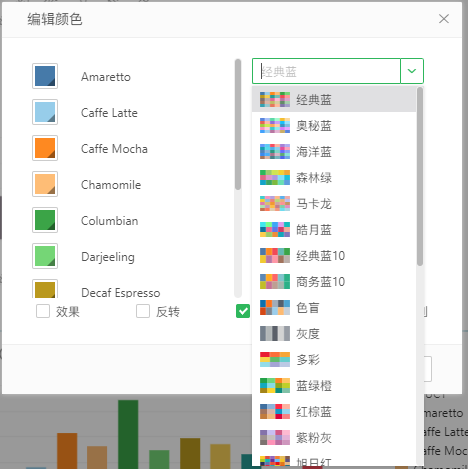The image size is (468, 469).
Task: Choose the 马卡龙 palette option
Action: pyautogui.click(x=334, y=204)
